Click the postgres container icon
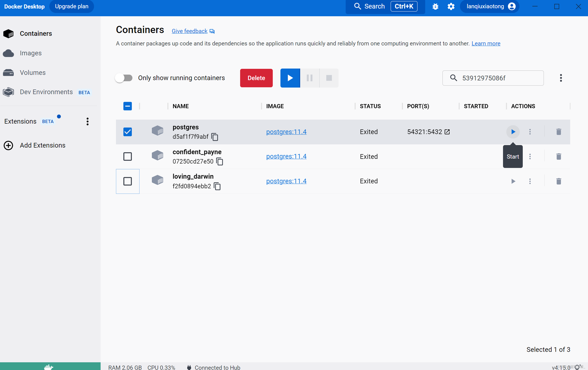Image resolution: width=588 pixels, height=370 pixels. click(157, 131)
